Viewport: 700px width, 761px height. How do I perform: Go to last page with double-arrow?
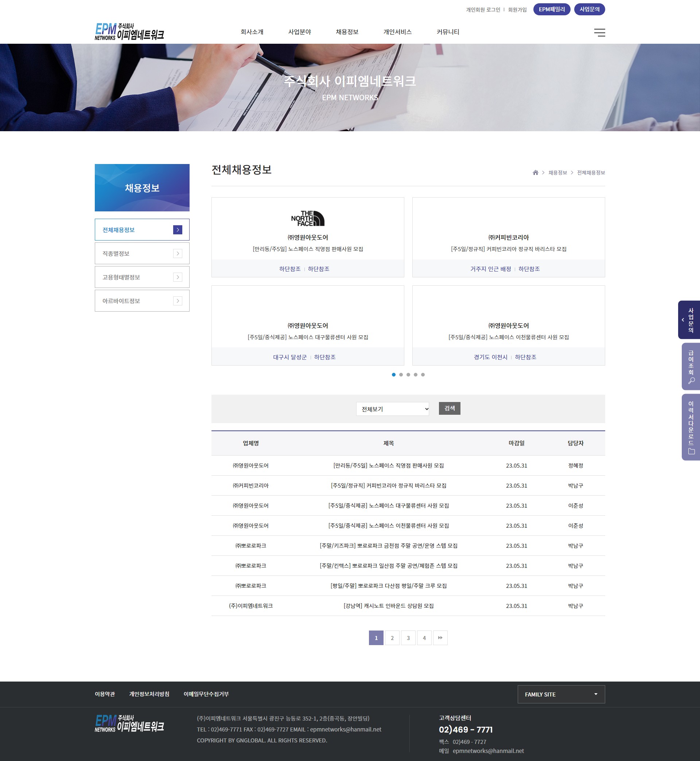pos(440,638)
